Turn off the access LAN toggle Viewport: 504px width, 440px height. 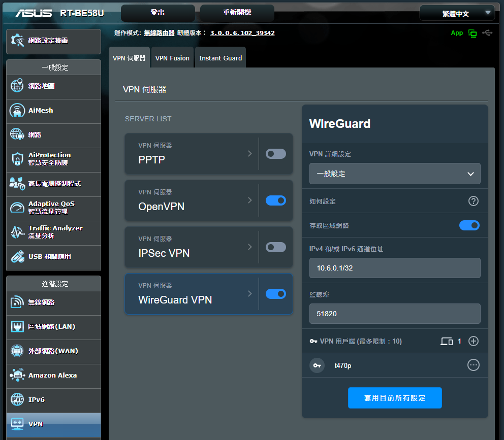coord(469,225)
